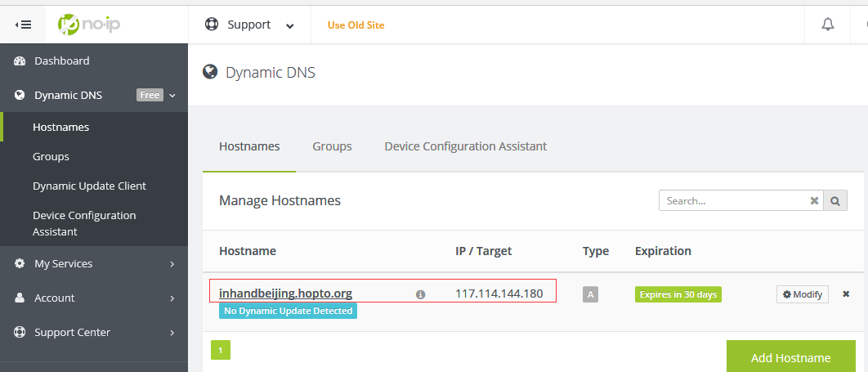Click Modify for the hostname
The image size is (868, 372).
coord(802,294)
